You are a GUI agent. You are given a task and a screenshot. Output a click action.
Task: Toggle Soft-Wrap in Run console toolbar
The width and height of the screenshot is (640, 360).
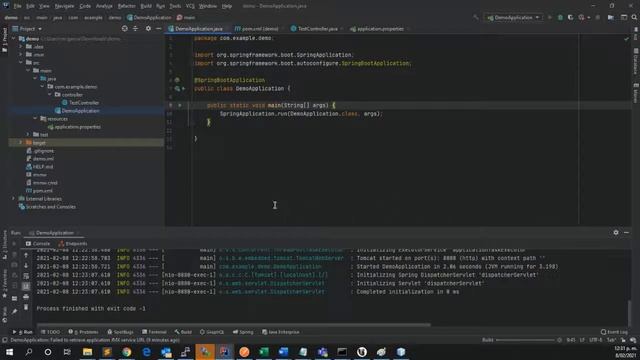tap(26, 276)
